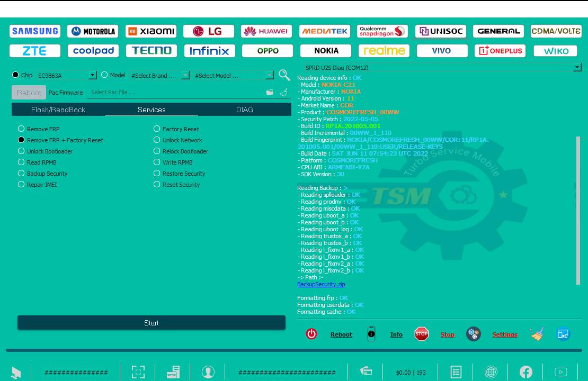Select the Unisoc brand logo
Screen dimensions: 588x381
point(441,31)
